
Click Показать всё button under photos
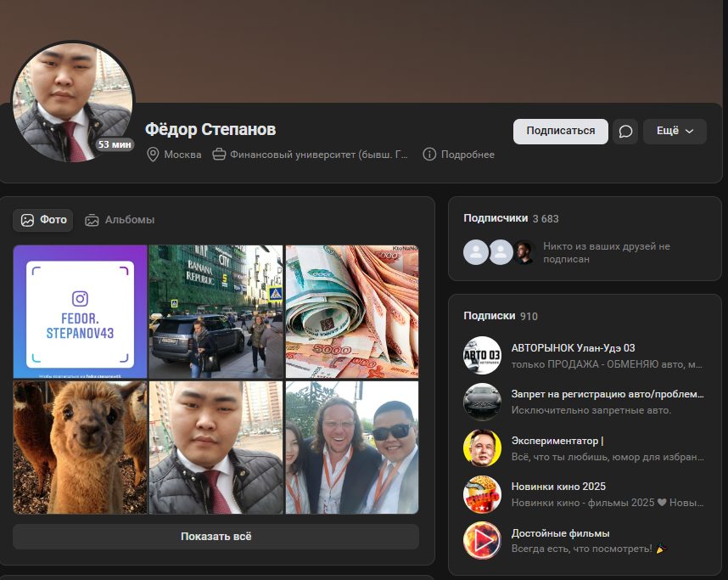tap(216, 537)
